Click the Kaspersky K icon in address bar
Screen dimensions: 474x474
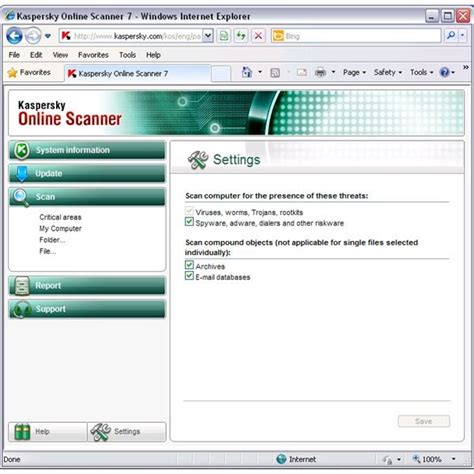66,36
